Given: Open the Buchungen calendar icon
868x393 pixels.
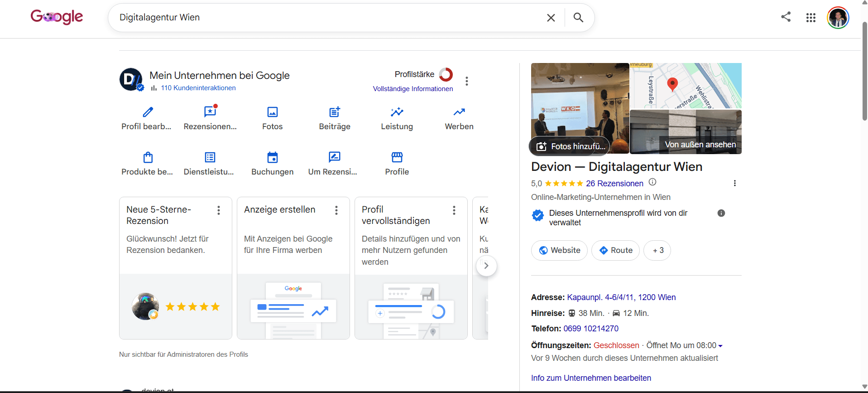Looking at the screenshot, I should click(x=273, y=157).
